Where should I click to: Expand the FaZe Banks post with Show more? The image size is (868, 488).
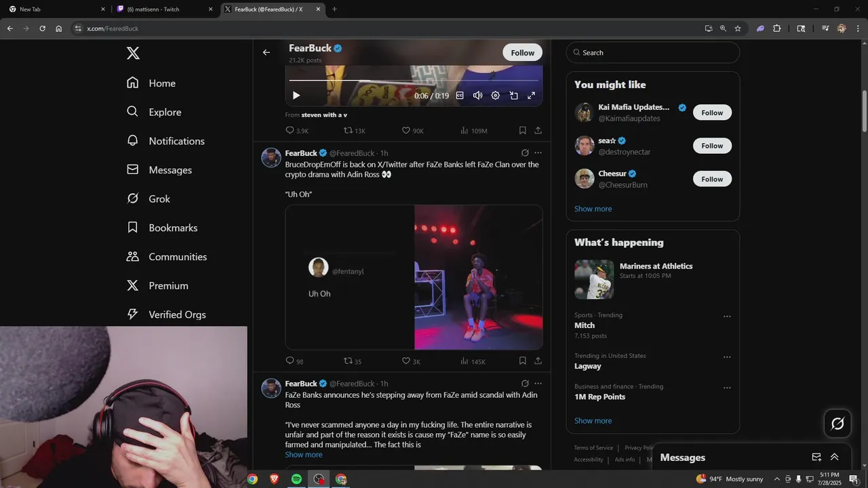(x=304, y=455)
